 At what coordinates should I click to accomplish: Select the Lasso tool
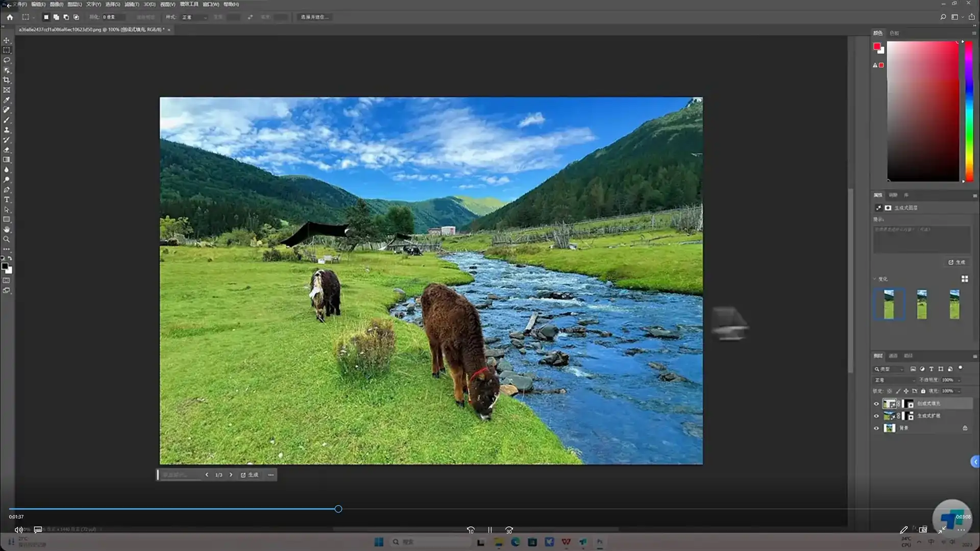click(7, 60)
